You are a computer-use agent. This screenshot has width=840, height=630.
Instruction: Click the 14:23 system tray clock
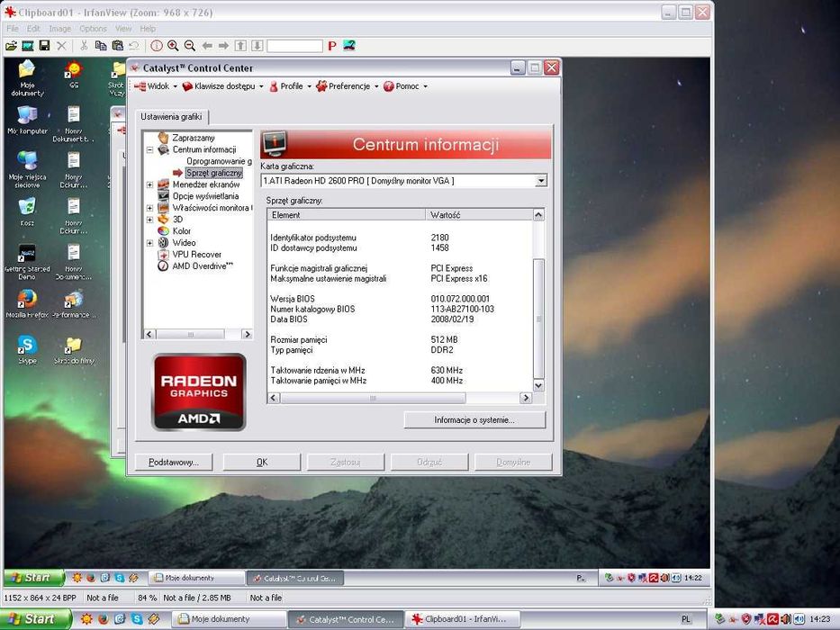[x=819, y=619]
